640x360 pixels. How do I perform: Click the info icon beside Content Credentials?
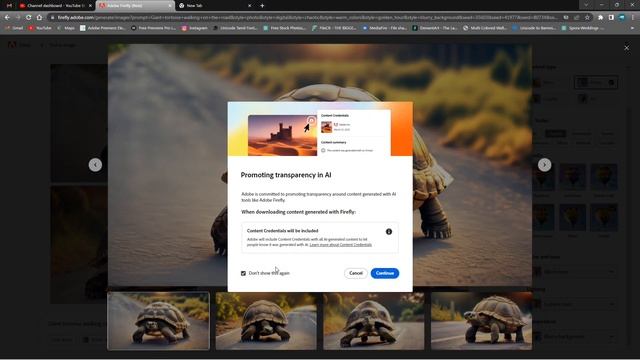(389, 232)
